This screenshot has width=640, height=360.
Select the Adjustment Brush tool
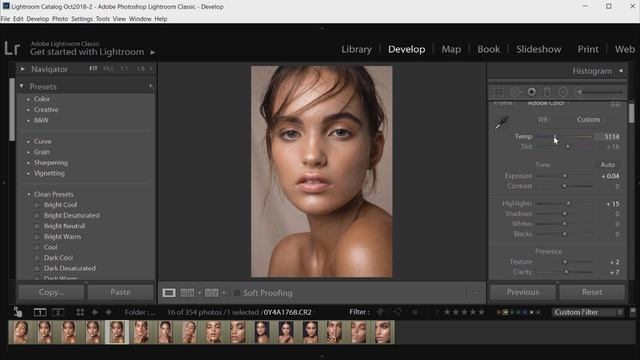coord(599,92)
